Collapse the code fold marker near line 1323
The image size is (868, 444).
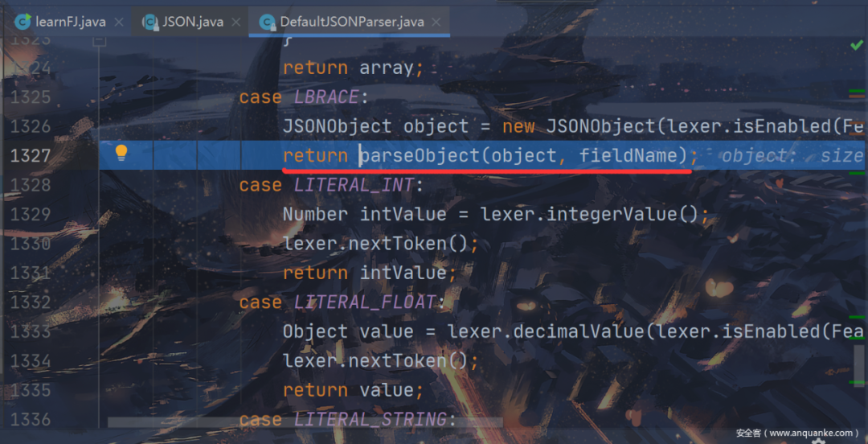pos(99,40)
